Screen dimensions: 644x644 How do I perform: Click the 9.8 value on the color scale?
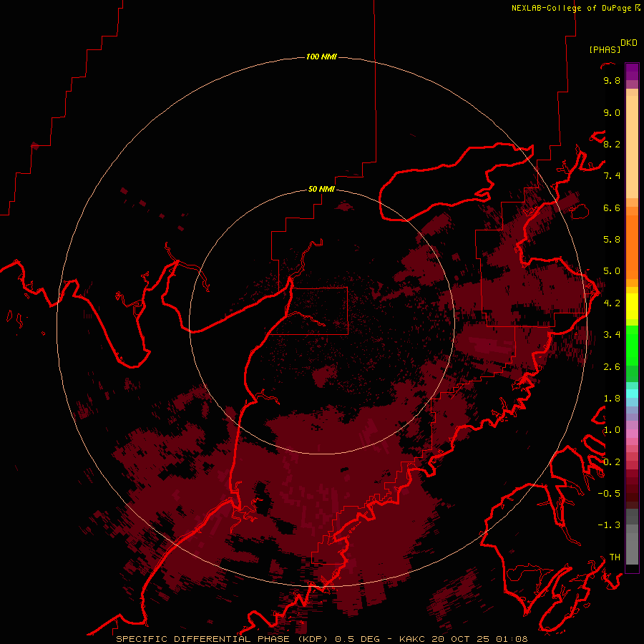click(612, 80)
